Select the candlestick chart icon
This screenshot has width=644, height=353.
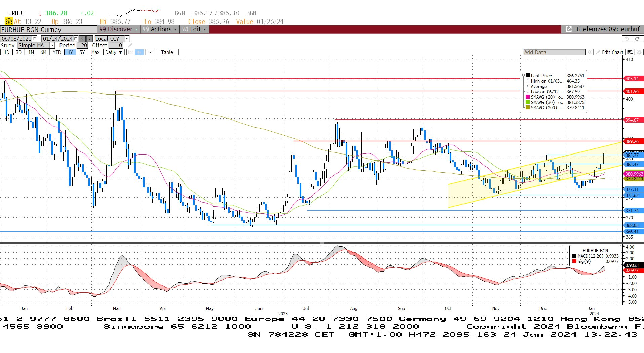click(x=139, y=52)
